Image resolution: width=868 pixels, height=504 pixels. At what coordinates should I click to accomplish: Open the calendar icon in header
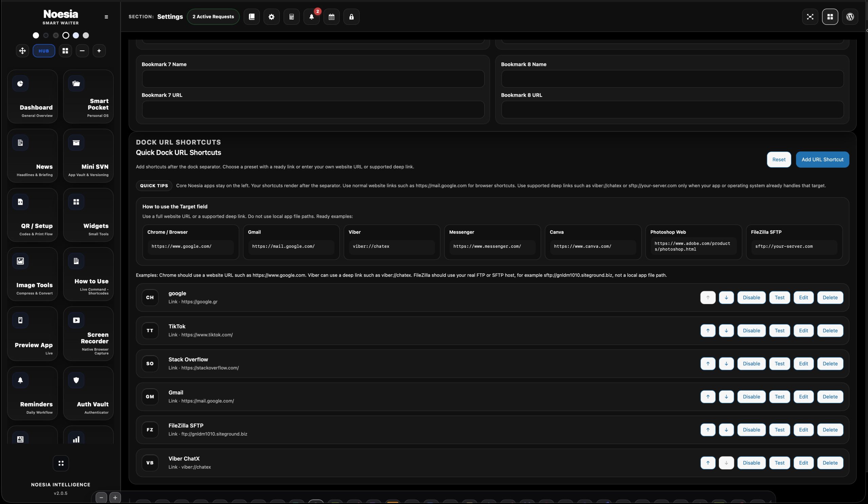331,17
